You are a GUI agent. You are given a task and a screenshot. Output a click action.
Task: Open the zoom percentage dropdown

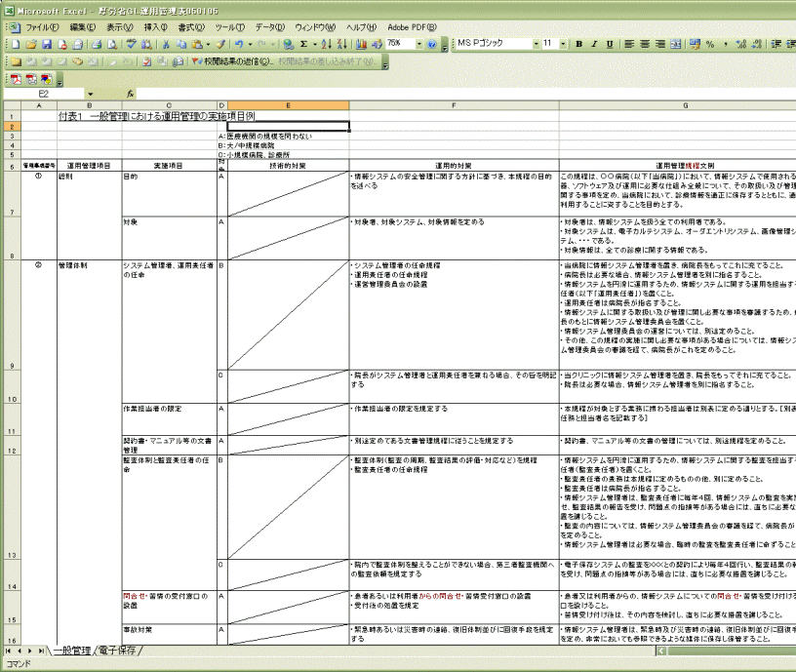[x=419, y=45]
